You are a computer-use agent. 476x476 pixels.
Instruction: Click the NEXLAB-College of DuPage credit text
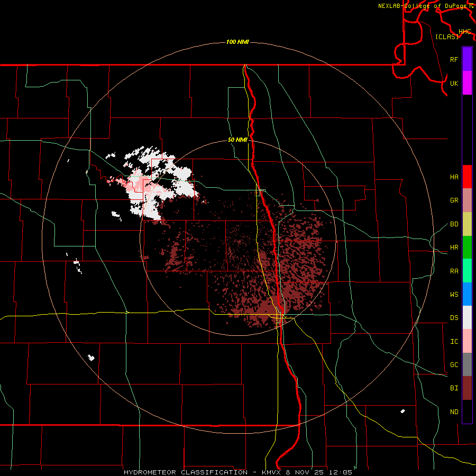pyautogui.click(x=424, y=6)
